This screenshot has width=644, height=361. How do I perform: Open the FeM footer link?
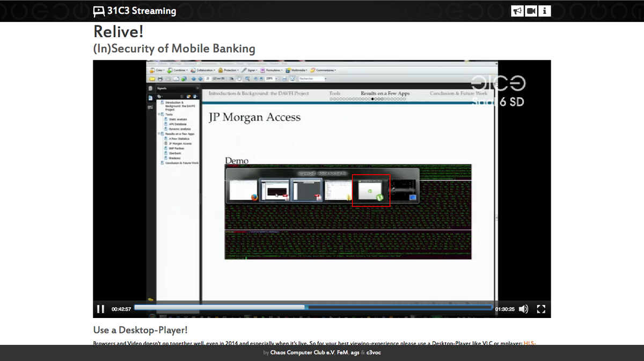tap(342, 353)
